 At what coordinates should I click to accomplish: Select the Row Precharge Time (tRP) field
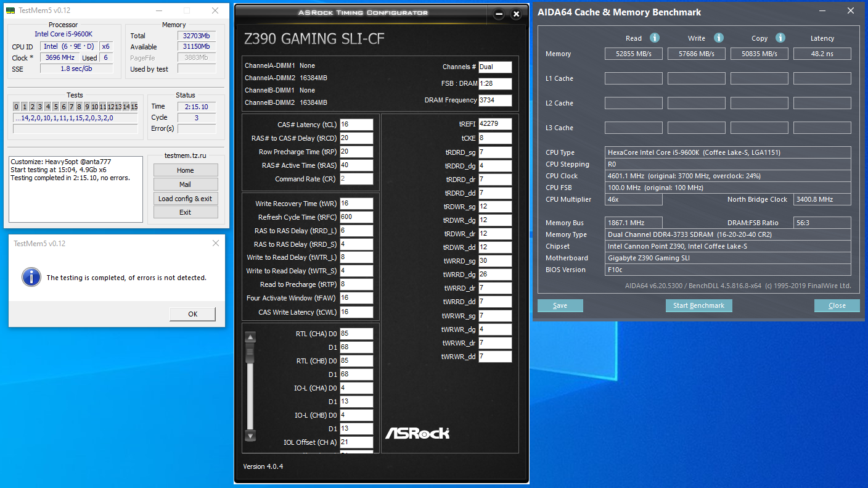point(356,152)
